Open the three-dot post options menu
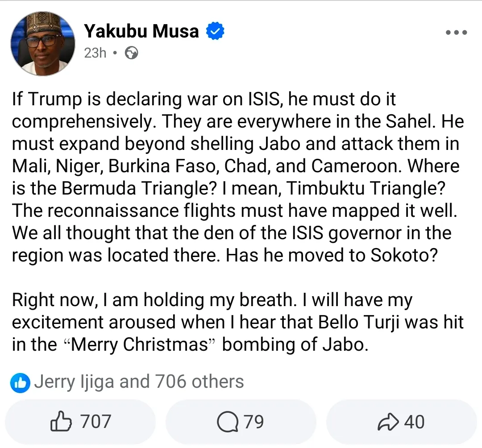The width and height of the screenshot is (482, 448). pyautogui.click(x=457, y=33)
